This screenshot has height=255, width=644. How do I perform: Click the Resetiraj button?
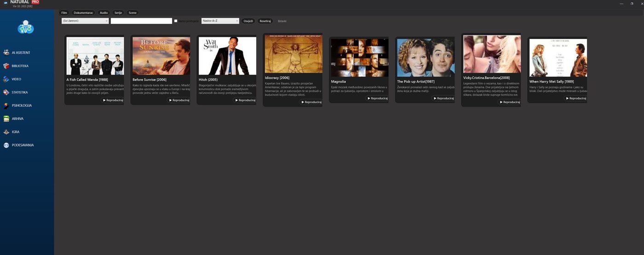(x=265, y=21)
